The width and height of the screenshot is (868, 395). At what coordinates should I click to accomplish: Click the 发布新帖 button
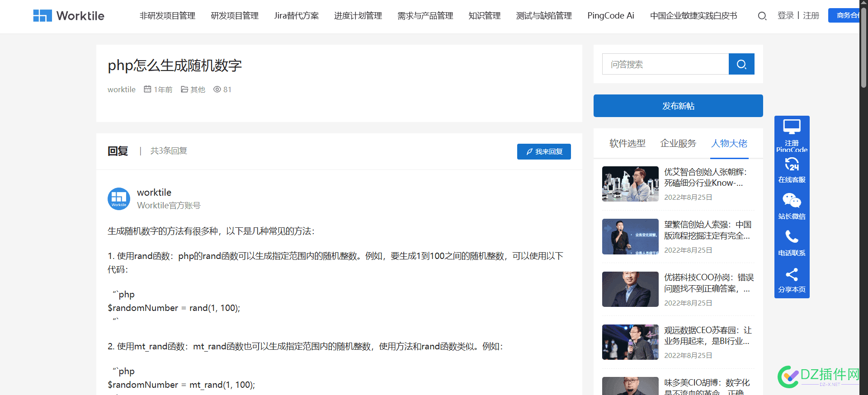click(678, 106)
